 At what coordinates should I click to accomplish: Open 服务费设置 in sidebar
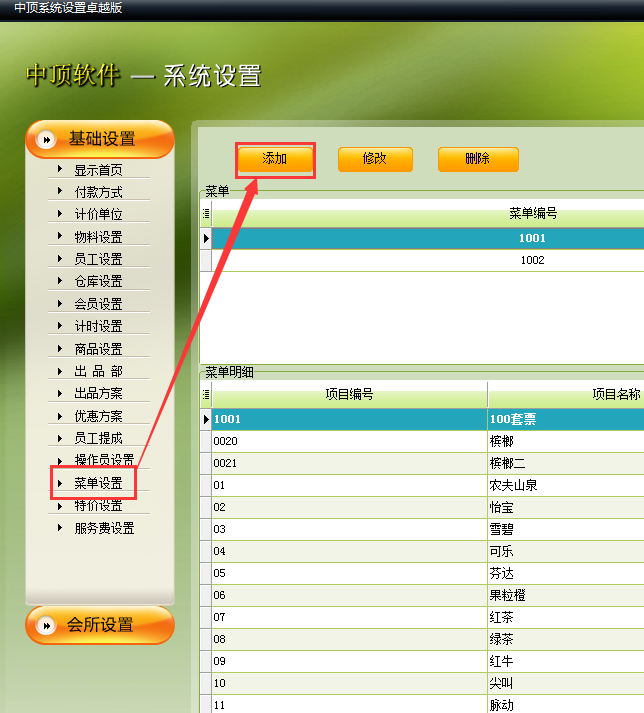(104, 528)
